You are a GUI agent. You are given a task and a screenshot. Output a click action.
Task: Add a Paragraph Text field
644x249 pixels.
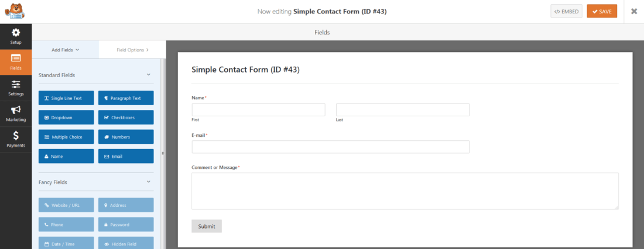click(x=126, y=98)
